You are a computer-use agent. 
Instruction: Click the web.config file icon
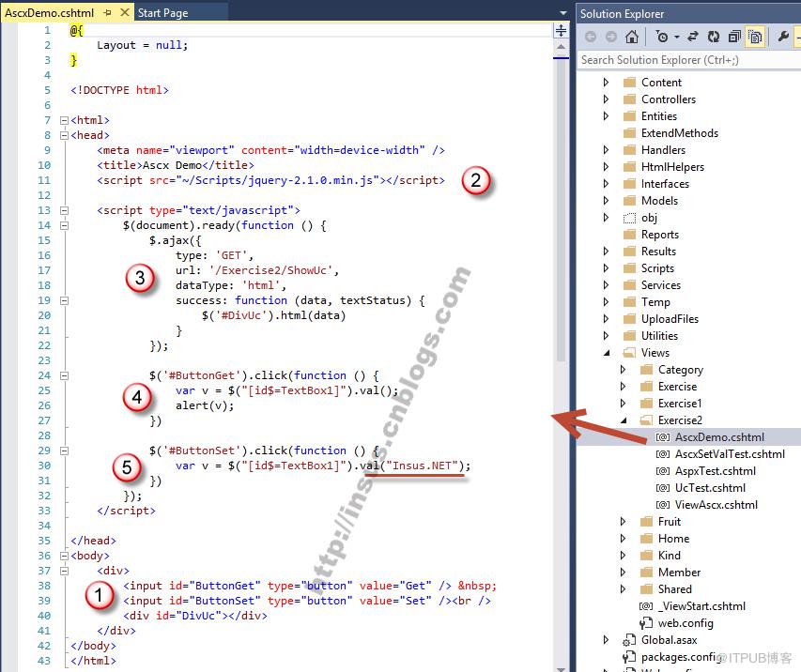pyautogui.click(x=646, y=623)
